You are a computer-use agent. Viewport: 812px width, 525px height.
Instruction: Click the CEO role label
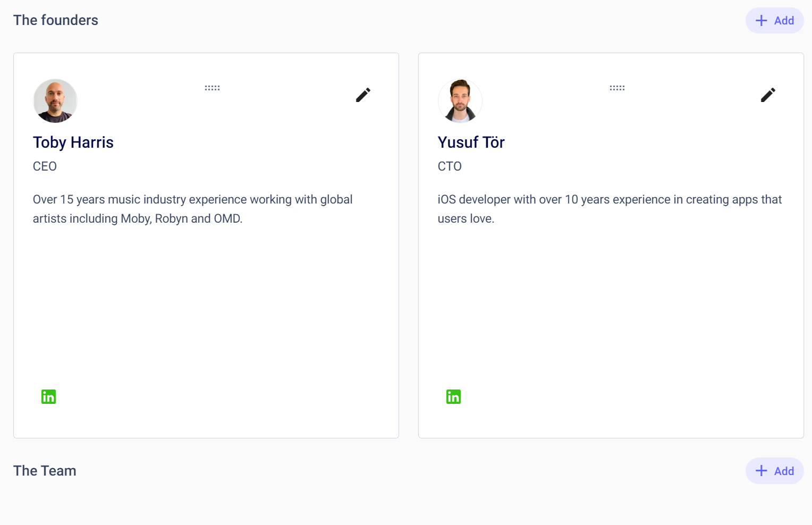click(45, 166)
